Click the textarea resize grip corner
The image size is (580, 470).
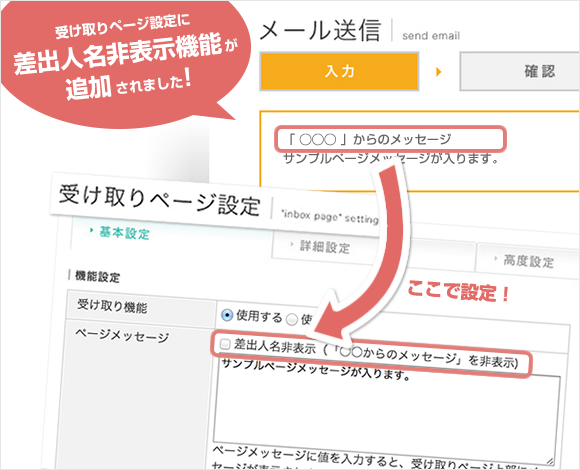pyautogui.click(x=550, y=461)
